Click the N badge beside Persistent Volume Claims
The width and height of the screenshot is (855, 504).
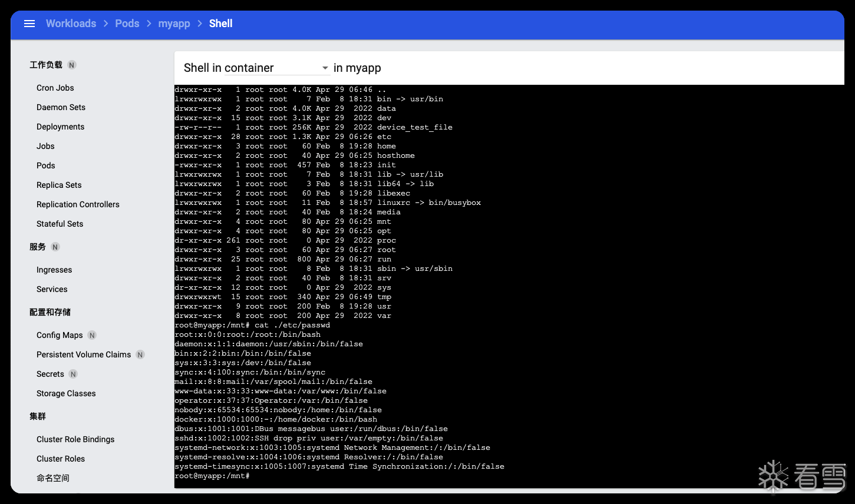tap(140, 354)
